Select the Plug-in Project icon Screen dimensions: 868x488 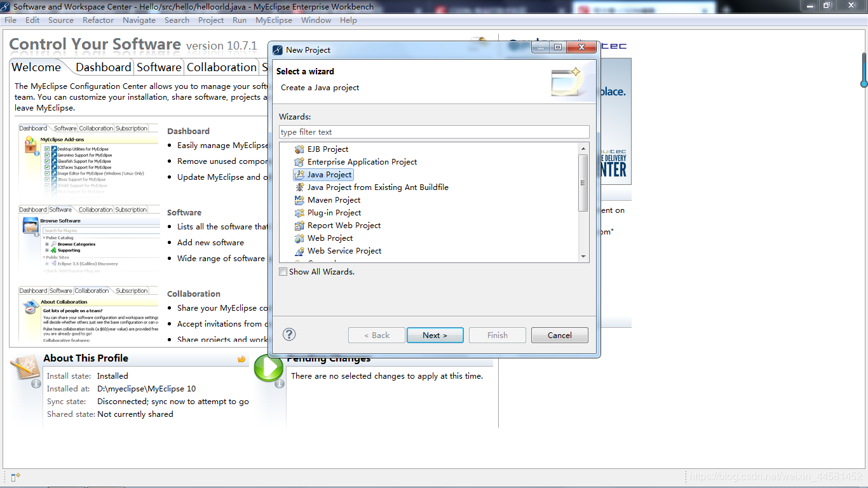click(x=299, y=213)
